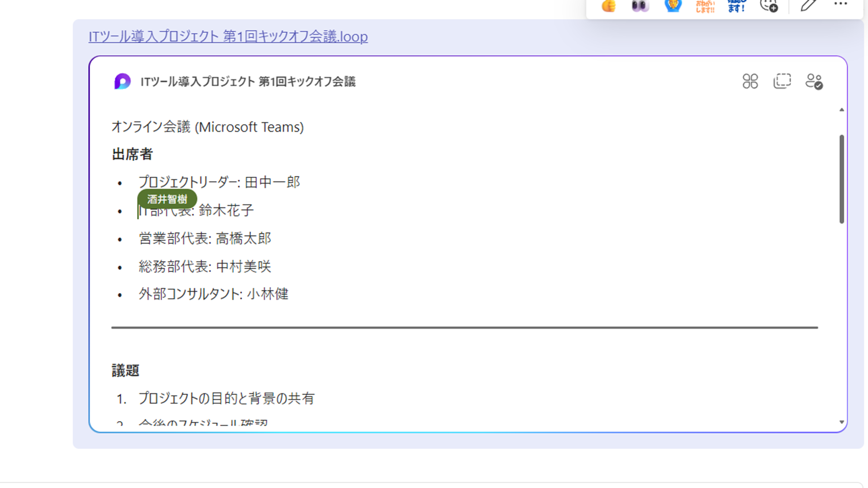Screen dimensions: 868x488
Task: Open component options via the grid icon
Action: click(750, 82)
